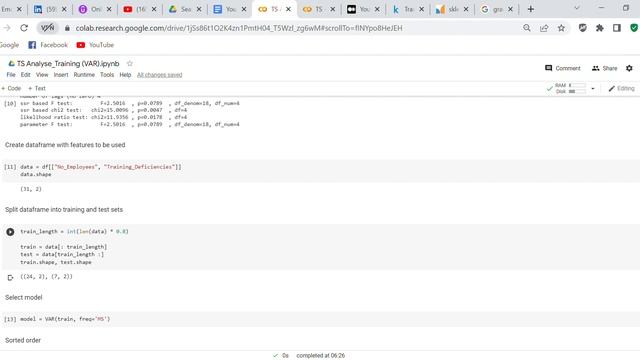Click the 'completed at 06:26' status text
Viewport: 640px width, 360px height.
click(320, 356)
